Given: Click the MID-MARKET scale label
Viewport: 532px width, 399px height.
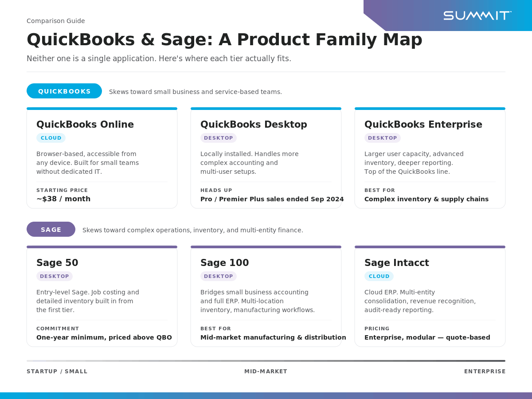Looking at the screenshot, I should point(266,372).
